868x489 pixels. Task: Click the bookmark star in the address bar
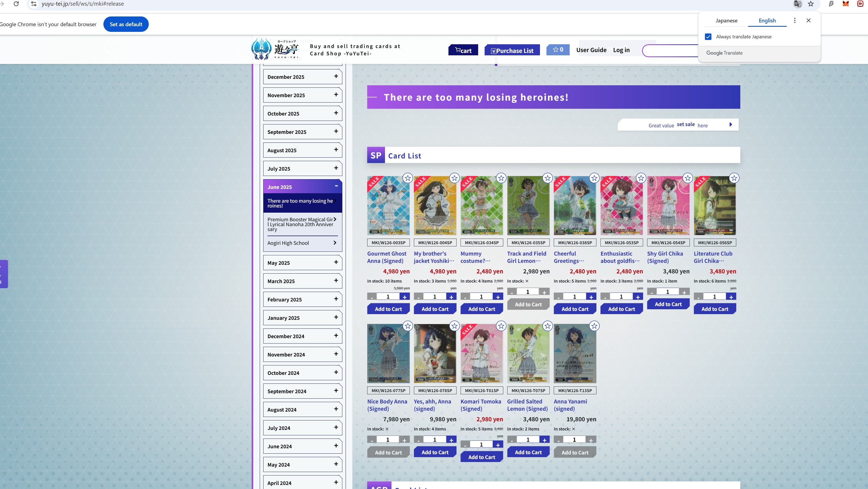click(x=810, y=4)
